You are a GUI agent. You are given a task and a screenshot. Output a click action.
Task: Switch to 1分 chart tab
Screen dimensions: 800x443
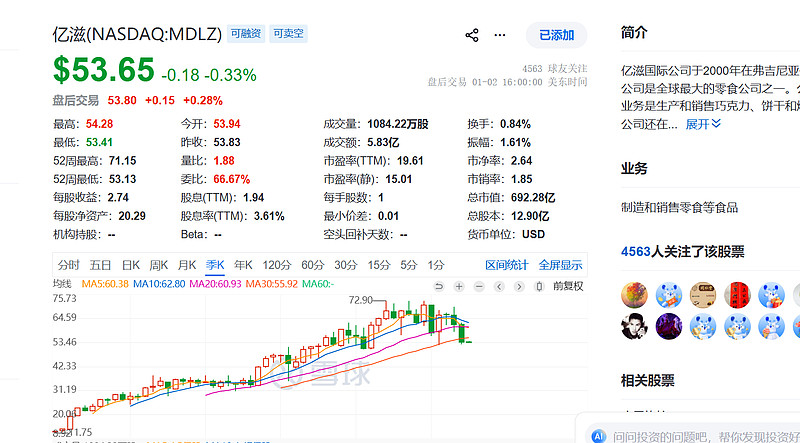click(x=436, y=265)
